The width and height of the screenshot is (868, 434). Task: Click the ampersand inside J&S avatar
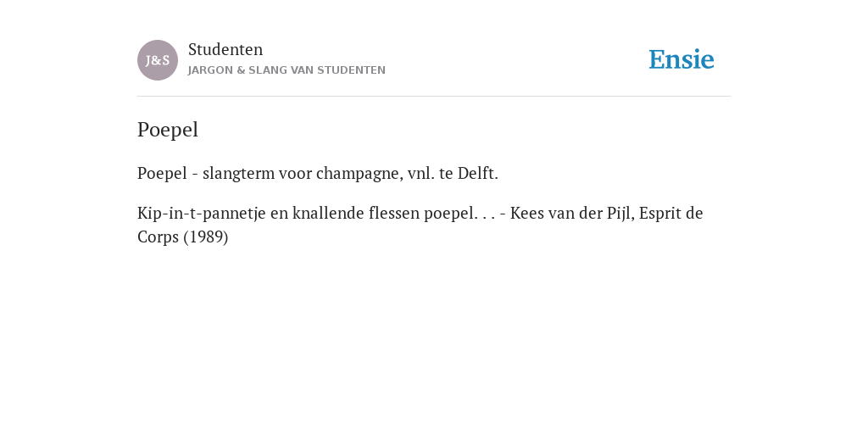158,61
